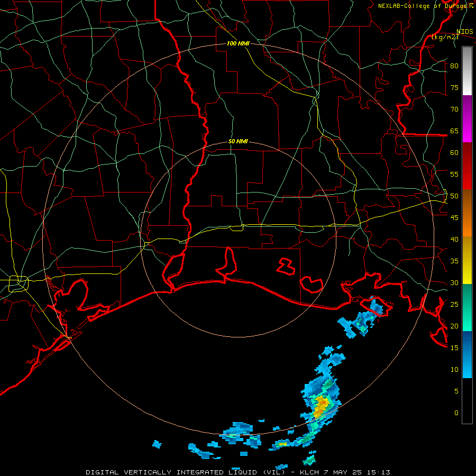This screenshot has width=476, height=476.
Task: Click the Digital Vertically Integrated Liquid caption
Action: tap(237, 472)
